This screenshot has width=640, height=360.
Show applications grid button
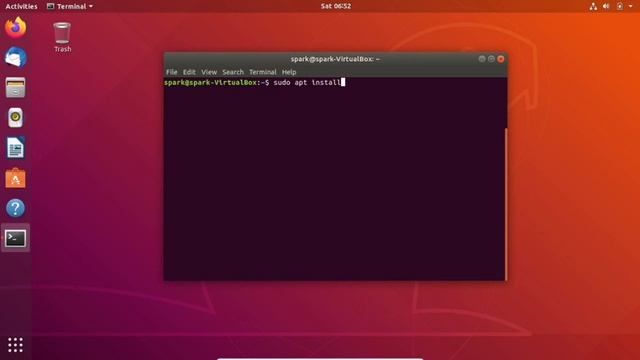tap(16, 345)
